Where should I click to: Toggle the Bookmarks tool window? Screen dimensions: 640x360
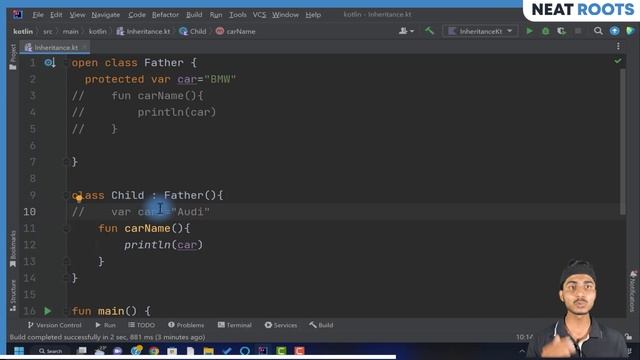(x=13, y=249)
